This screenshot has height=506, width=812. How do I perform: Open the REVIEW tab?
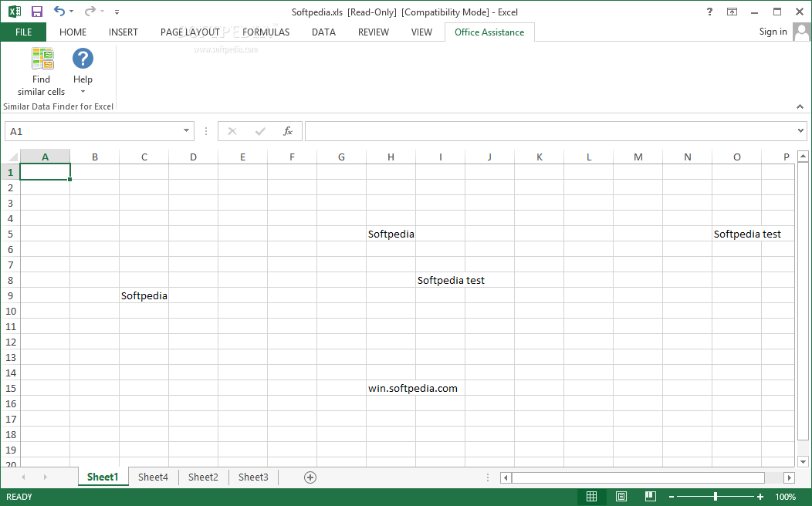point(374,32)
